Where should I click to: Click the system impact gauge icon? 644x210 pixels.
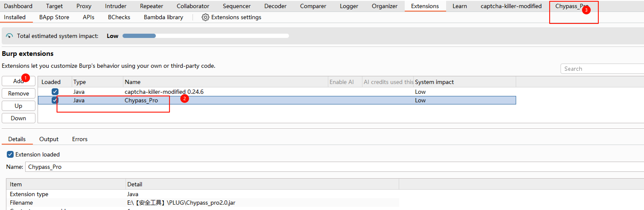pos(9,36)
